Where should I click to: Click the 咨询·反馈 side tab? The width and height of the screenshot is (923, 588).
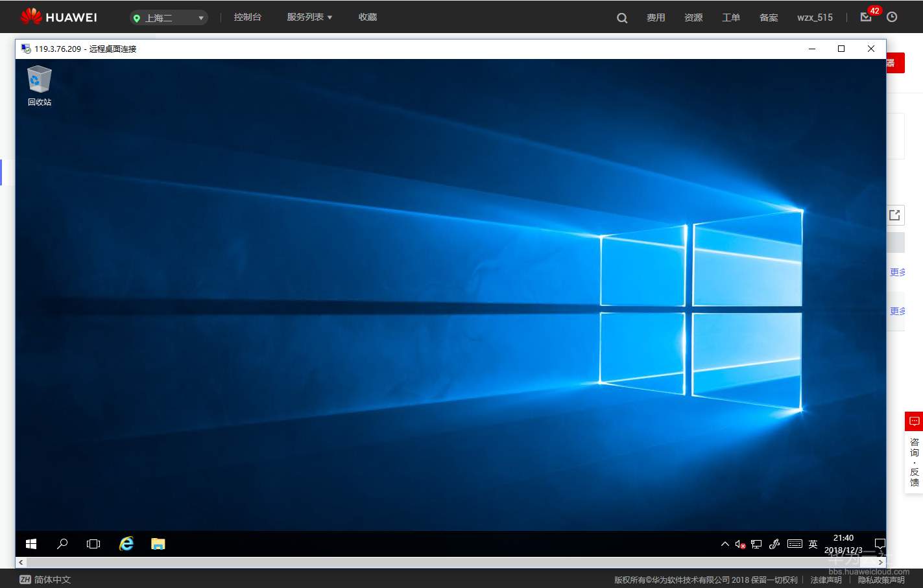tap(915, 462)
